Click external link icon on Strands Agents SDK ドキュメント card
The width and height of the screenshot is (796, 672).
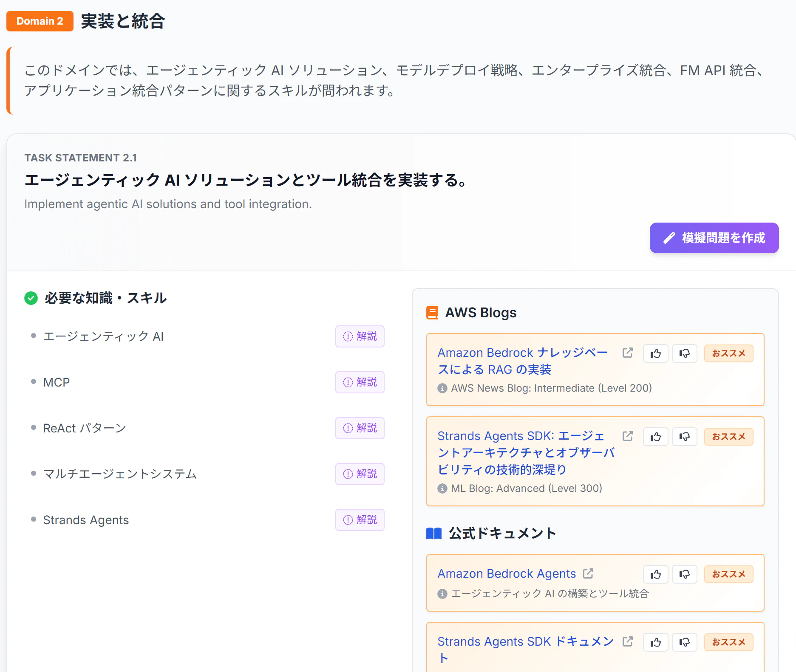(x=628, y=641)
